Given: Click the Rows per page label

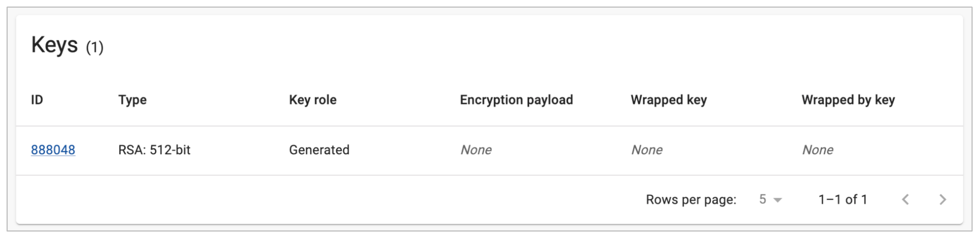Looking at the screenshot, I should click(691, 199).
